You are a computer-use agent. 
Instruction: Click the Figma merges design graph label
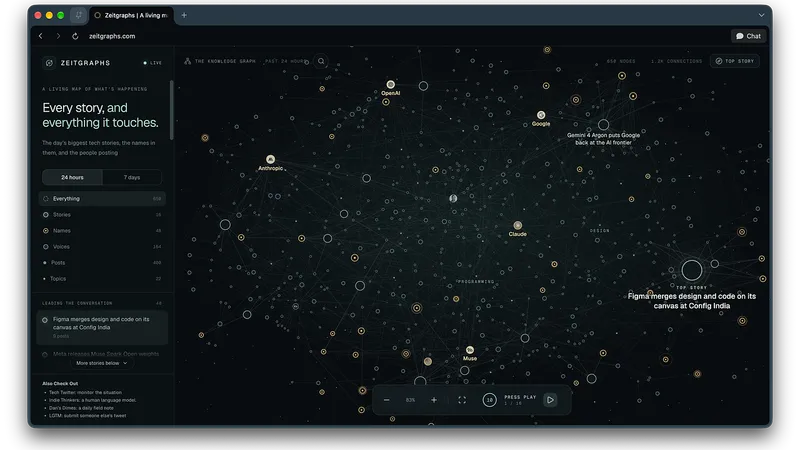(x=692, y=301)
